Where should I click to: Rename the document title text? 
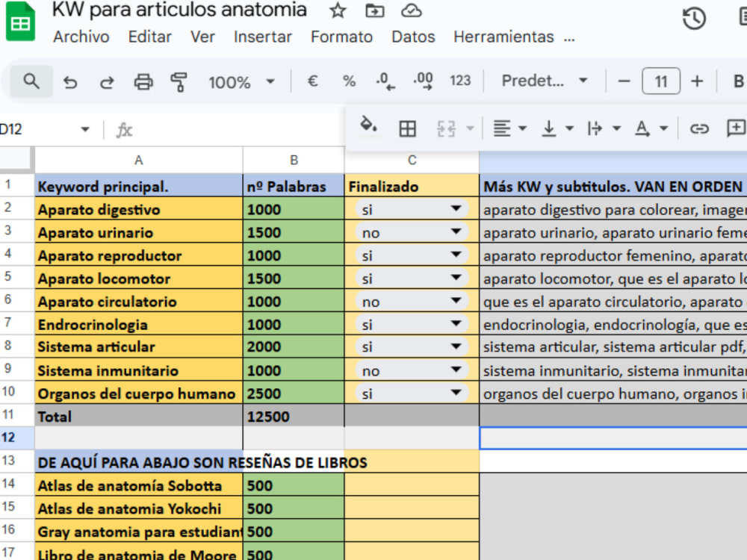pos(179,10)
